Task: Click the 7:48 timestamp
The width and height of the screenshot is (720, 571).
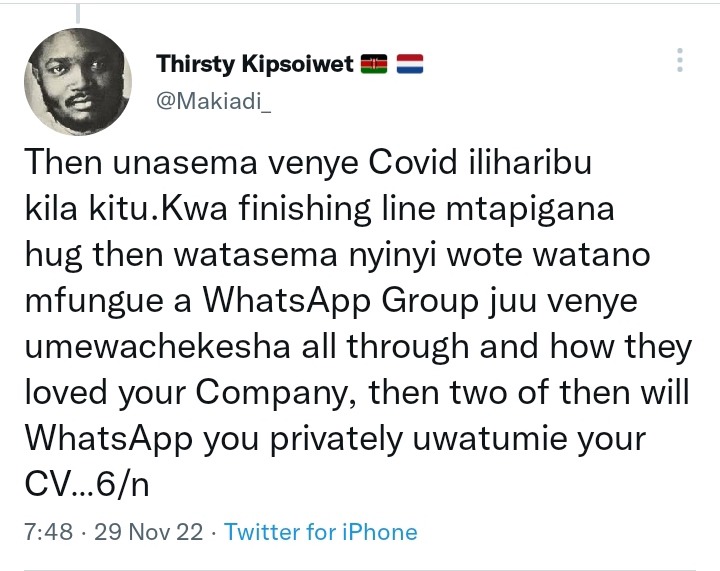Action: 49,532
